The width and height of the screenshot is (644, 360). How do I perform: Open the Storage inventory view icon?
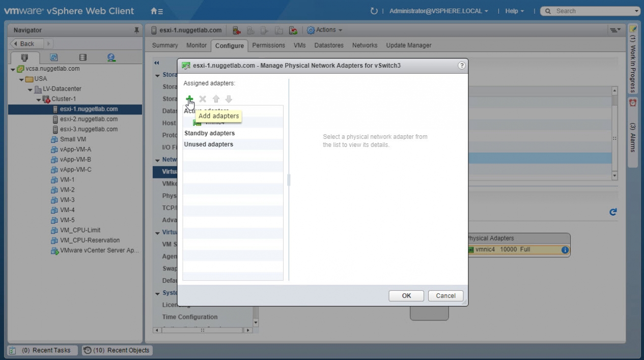coord(82,57)
